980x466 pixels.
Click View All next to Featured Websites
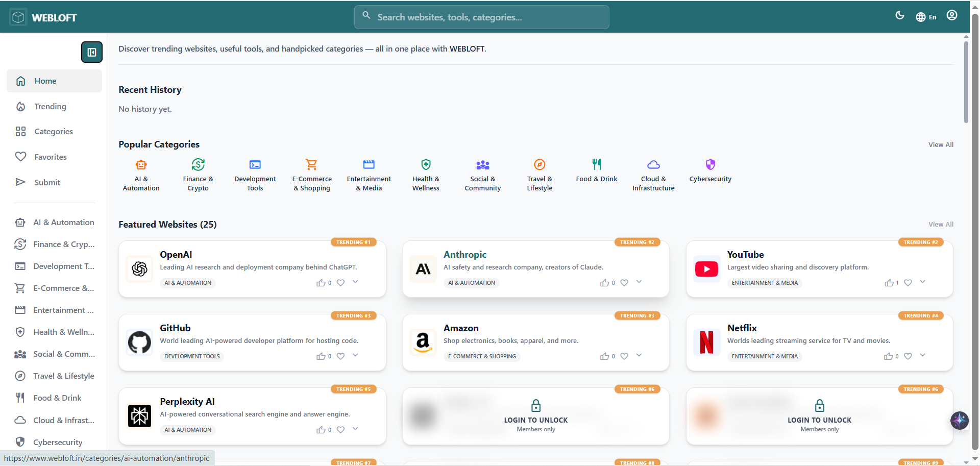click(941, 224)
